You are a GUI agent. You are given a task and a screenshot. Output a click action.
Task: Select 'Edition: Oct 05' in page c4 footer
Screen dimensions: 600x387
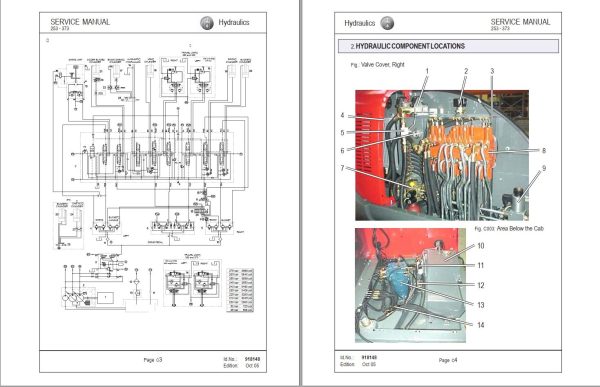tap(358, 364)
